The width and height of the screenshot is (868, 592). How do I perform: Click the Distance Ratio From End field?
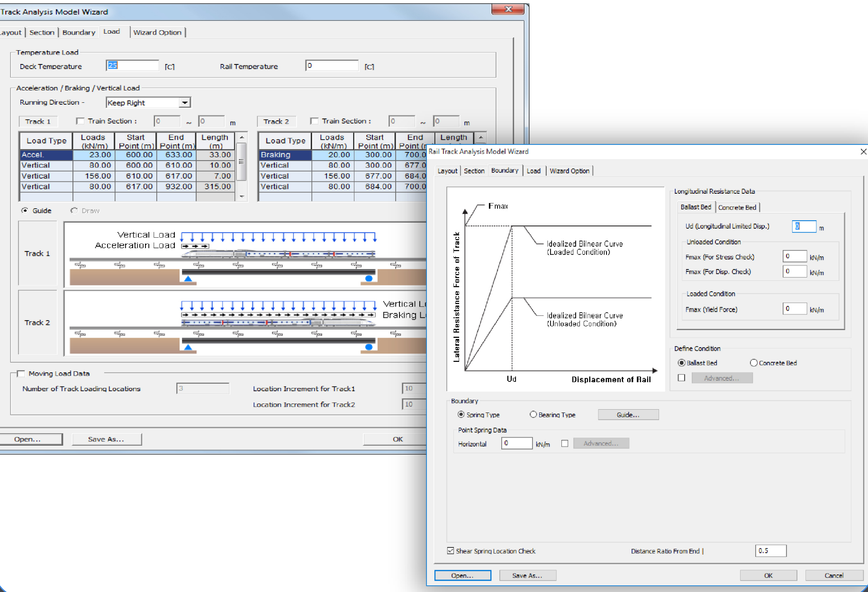coord(770,551)
